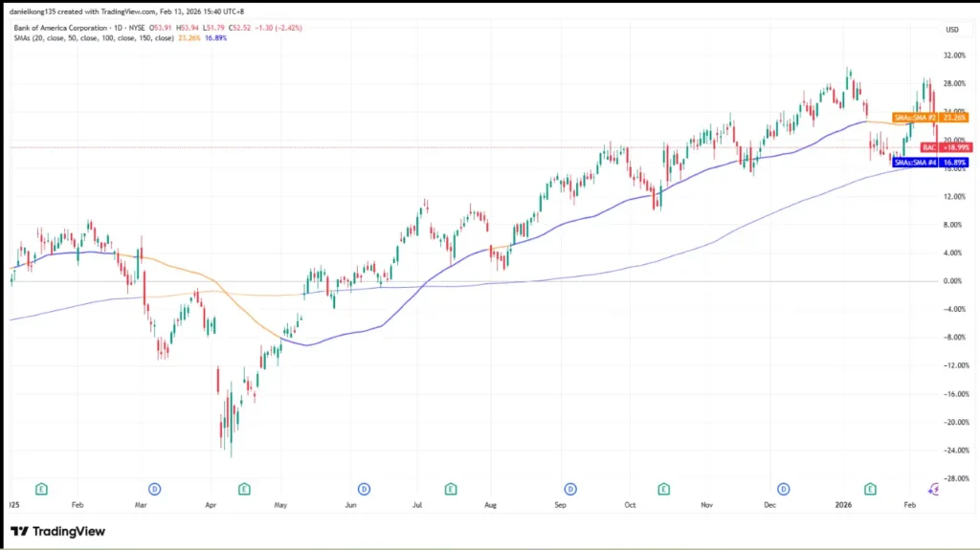The height and width of the screenshot is (550, 980).
Task: Click the SMAs indicator legend label
Action: pos(94,38)
